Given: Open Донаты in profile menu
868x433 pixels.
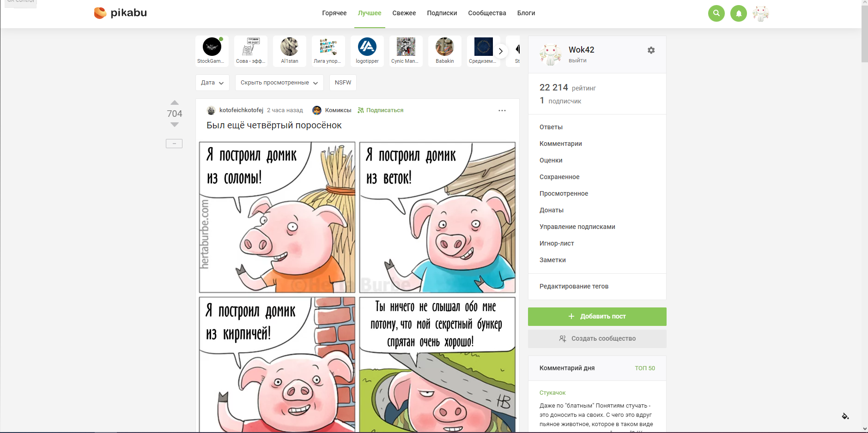Looking at the screenshot, I should tap(552, 210).
